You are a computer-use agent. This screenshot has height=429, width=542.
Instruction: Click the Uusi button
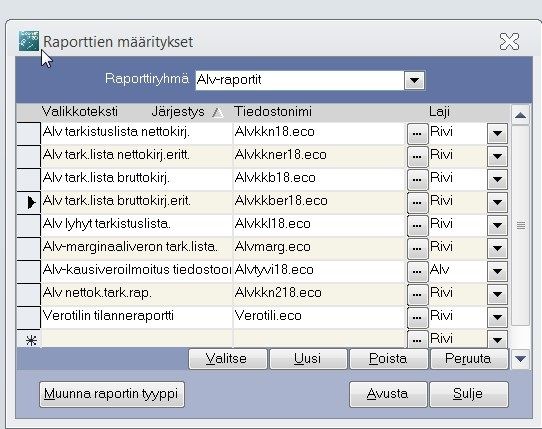point(308,359)
